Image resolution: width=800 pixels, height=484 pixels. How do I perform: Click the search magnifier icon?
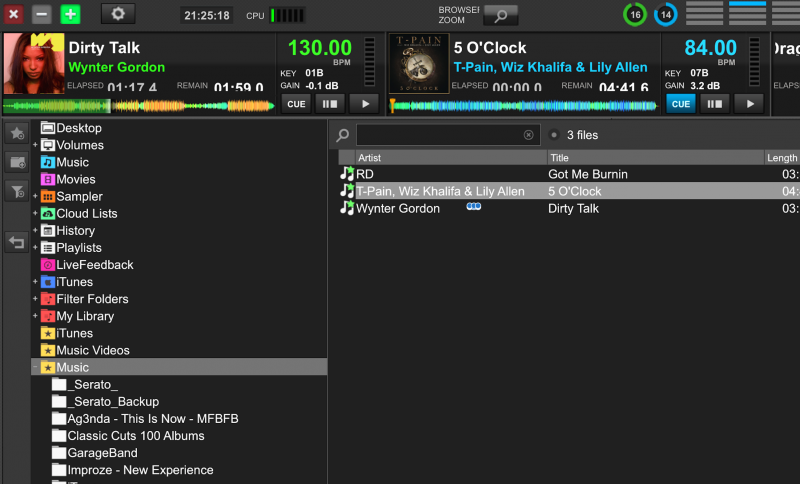[x=342, y=135]
